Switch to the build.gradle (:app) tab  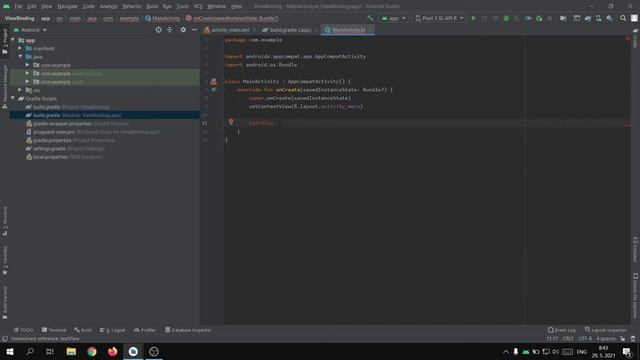click(x=290, y=30)
